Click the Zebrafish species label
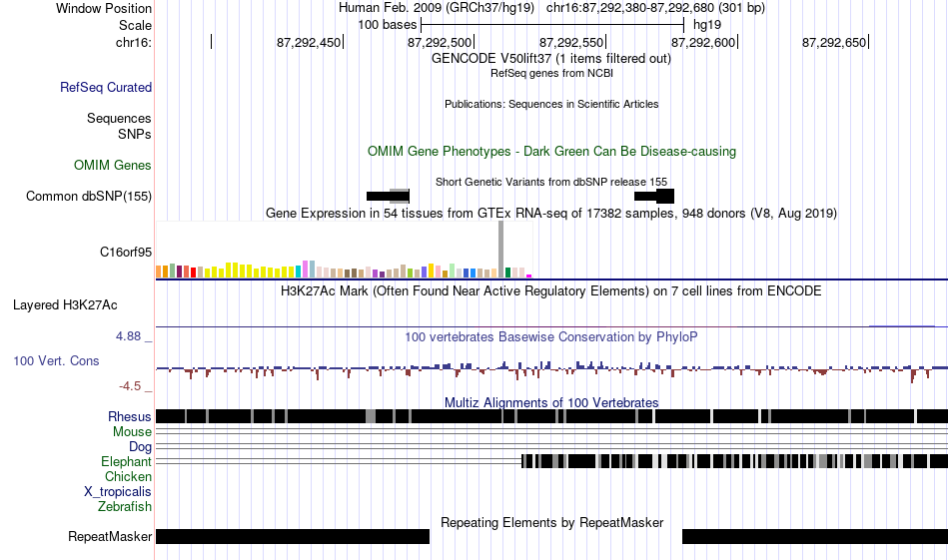This screenshot has width=949, height=560. [x=125, y=506]
